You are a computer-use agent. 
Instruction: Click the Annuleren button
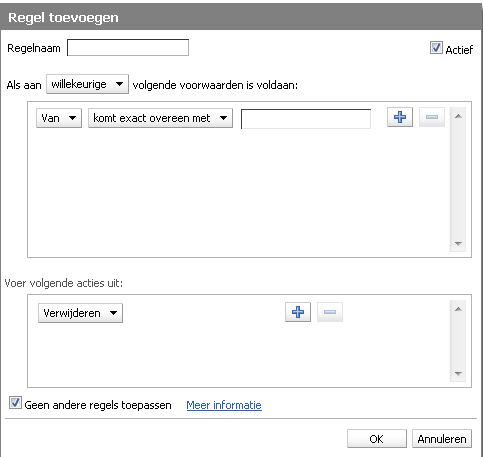pyautogui.click(x=442, y=439)
